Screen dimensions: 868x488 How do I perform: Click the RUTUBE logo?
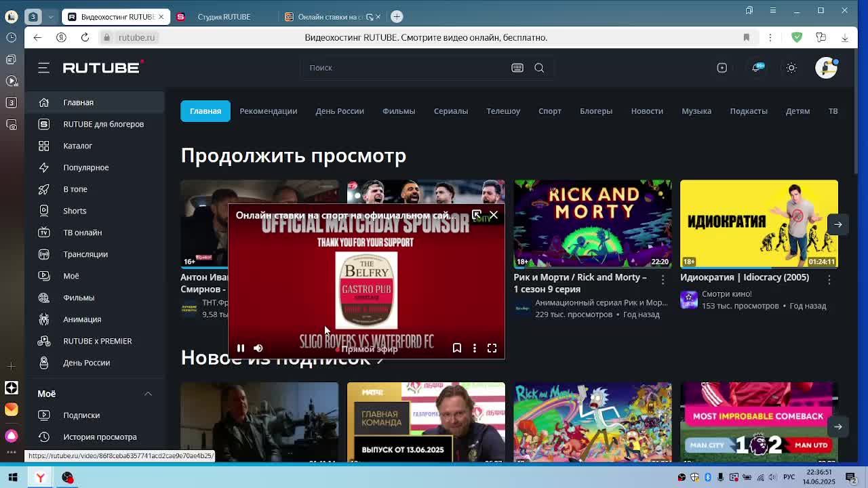point(103,67)
